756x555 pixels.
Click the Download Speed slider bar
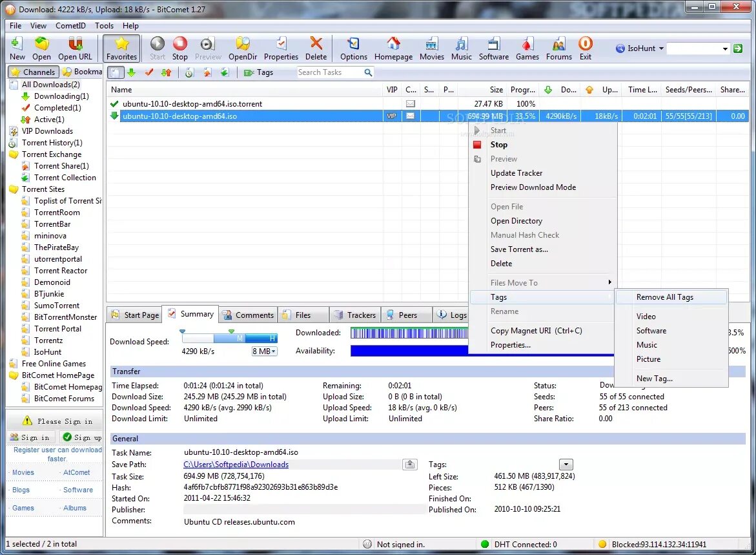pyautogui.click(x=229, y=338)
